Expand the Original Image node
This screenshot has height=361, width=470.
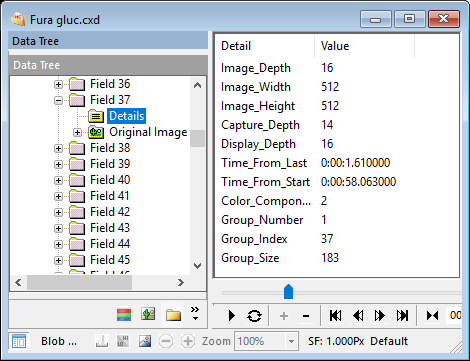tap(77, 132)
